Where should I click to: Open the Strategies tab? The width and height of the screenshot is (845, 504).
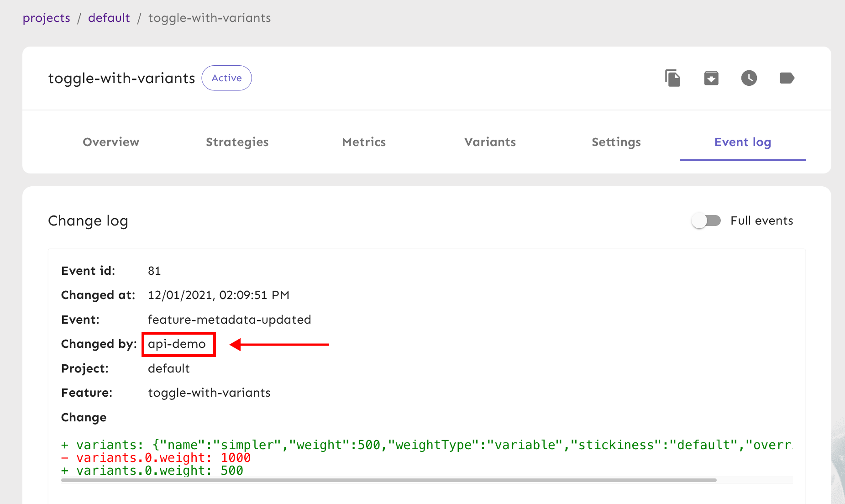[x=237, y=142]
